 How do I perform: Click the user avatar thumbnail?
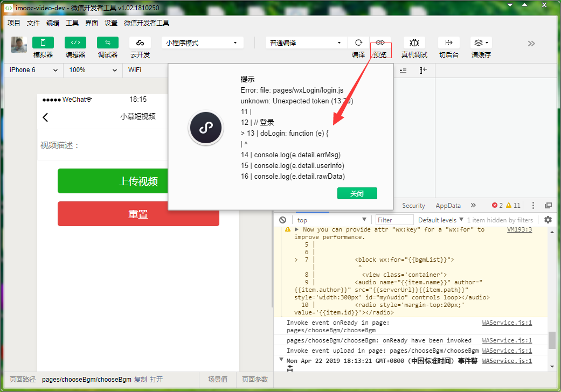19,45
